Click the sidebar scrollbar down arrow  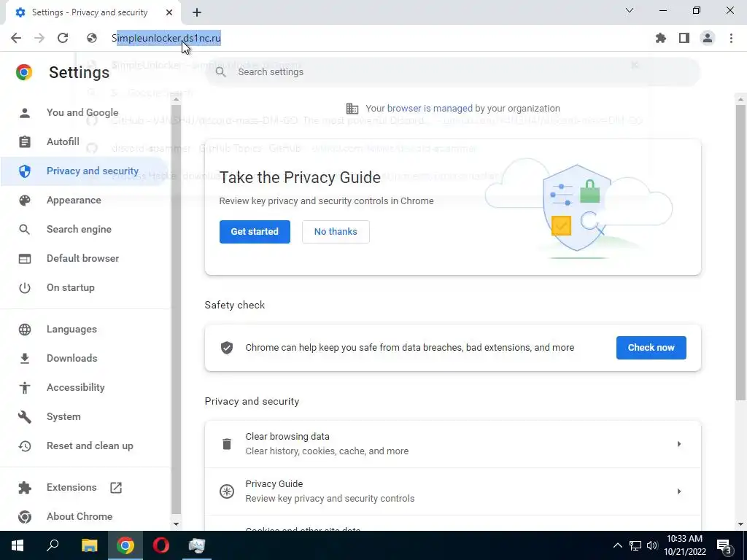pos(176,524)
